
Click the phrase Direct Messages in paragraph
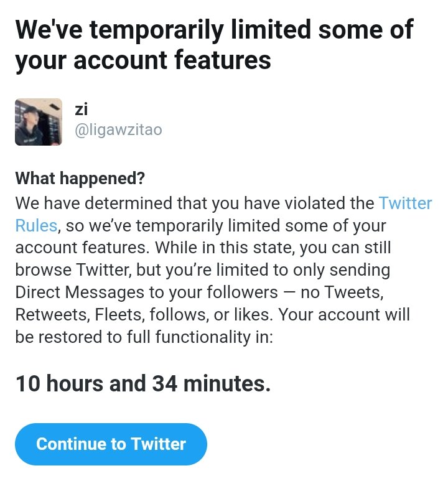[x=80, y=292]
